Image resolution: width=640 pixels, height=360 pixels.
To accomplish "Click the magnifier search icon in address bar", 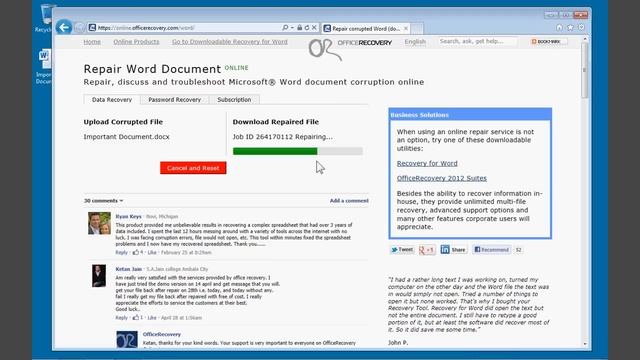I will click(x=285, y=28).
